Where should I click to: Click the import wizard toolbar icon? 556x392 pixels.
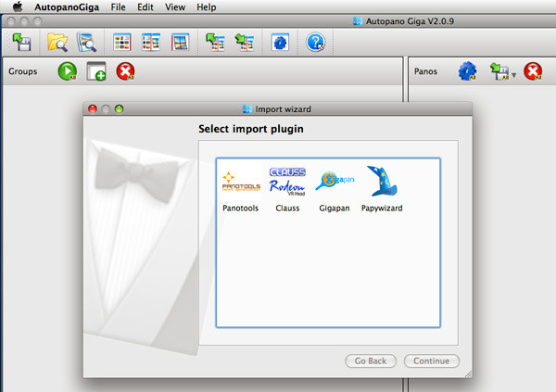click(x=216, y=43)
